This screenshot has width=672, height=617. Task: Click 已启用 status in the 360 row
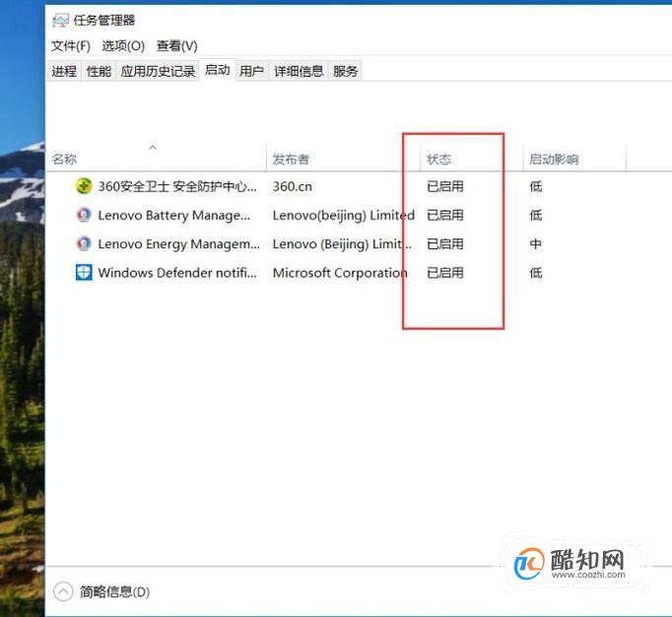click(x=445, y=186)
